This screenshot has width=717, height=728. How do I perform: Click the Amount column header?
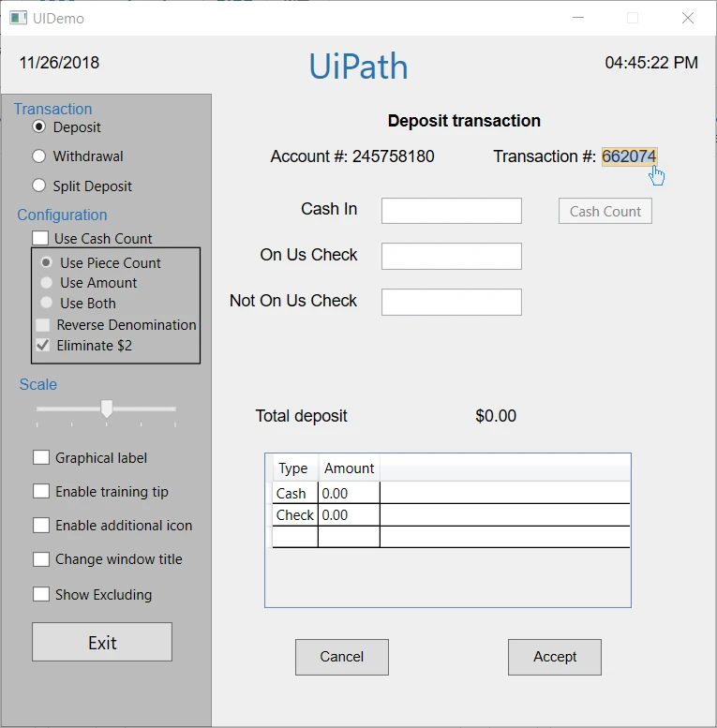point(350,468)
